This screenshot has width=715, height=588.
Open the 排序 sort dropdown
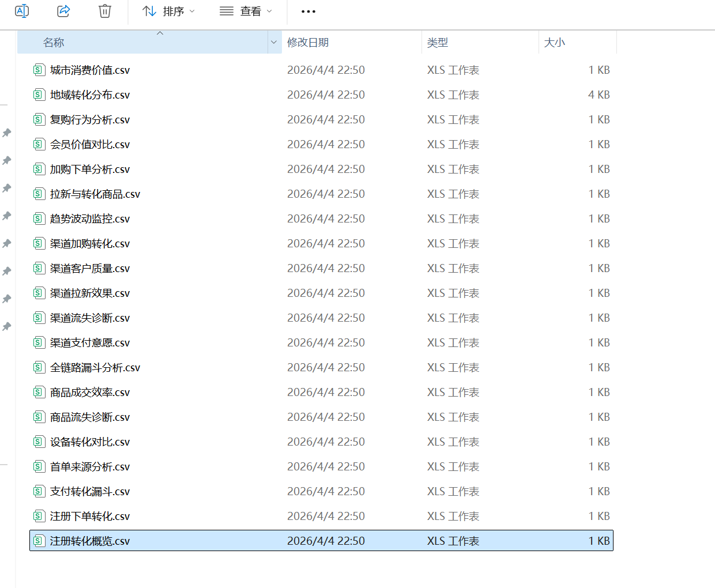pyautogui.click(x=168, y=12)
